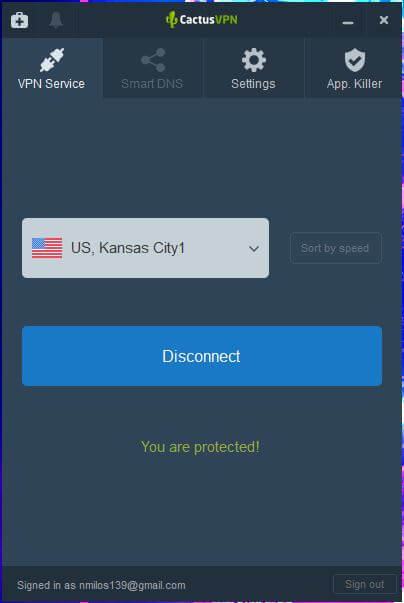Select the VPN Service plug icon
Image resolution: width=404 pixels, height=603 pixels.
pyautogui.click(x=52, y=60)
